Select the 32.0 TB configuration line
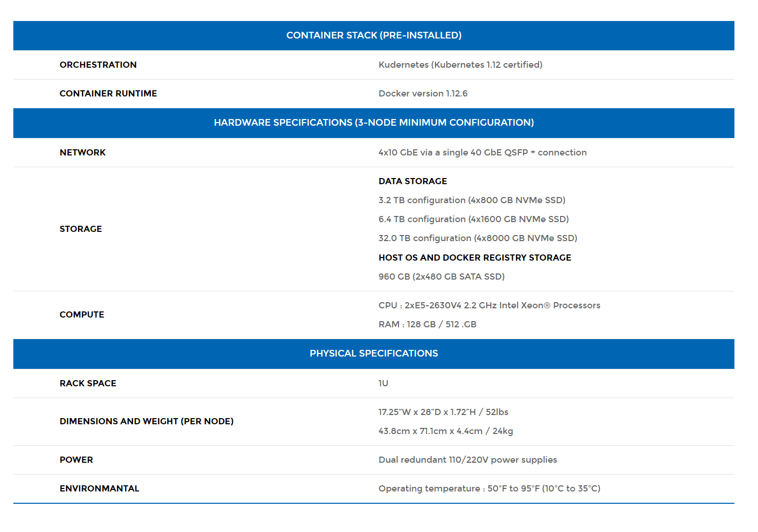The height and width of the screenshot is (532, 758). click(477, 238)
